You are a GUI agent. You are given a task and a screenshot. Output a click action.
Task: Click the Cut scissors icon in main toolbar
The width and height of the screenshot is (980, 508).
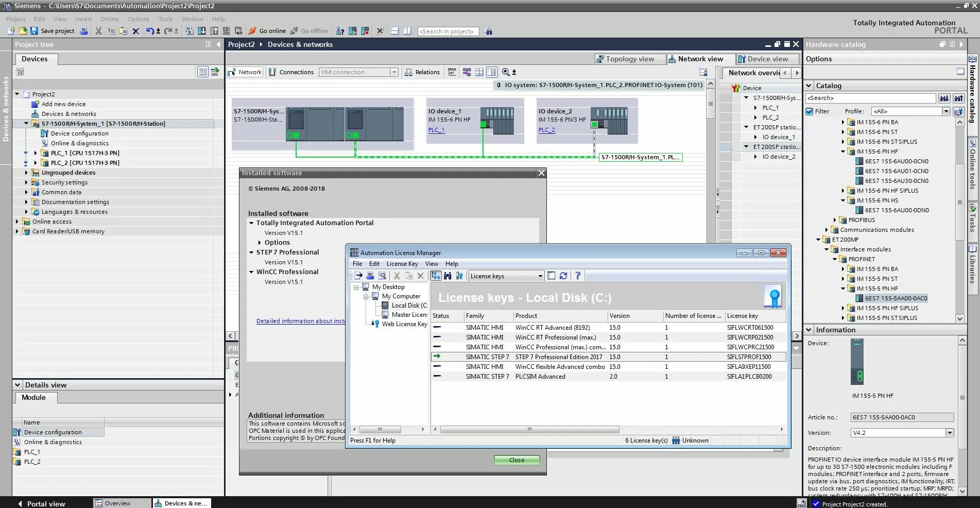(98, 31)
